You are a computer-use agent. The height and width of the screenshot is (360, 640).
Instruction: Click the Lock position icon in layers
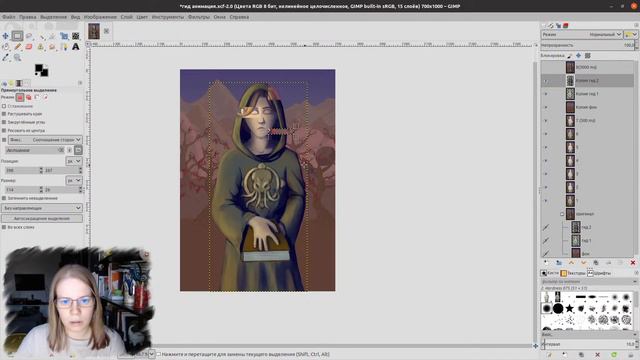pos(578,56)
